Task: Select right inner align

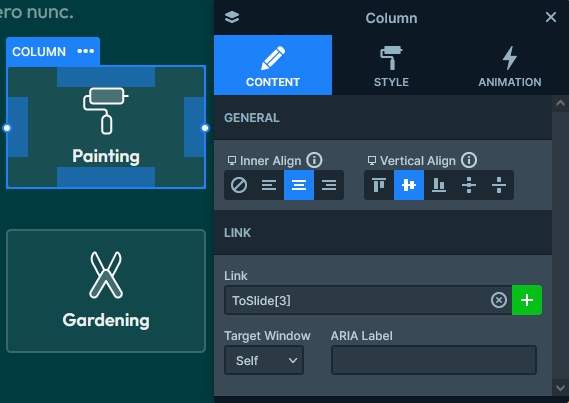Action: [x=329, y=185]
